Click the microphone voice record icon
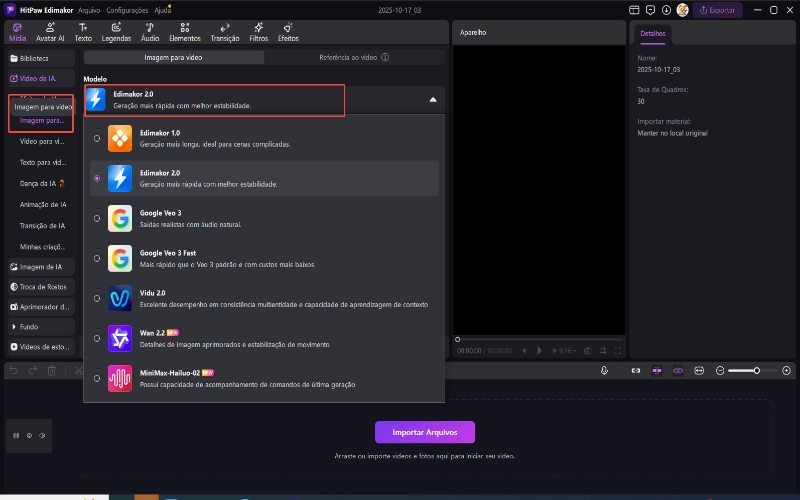800x500 pixels. [x=604, y=370]
